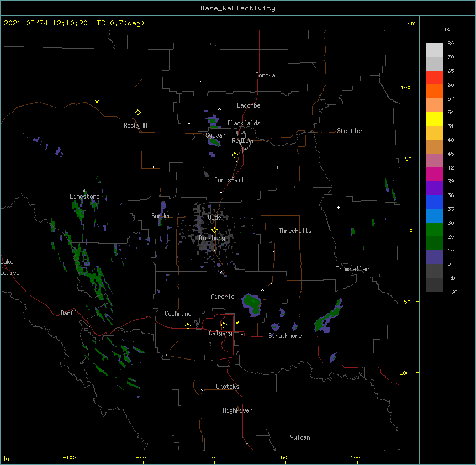Screen dimensions: 476x465
Task: Click the km unit label at bottom-left corner
Action: click(8, 459)
